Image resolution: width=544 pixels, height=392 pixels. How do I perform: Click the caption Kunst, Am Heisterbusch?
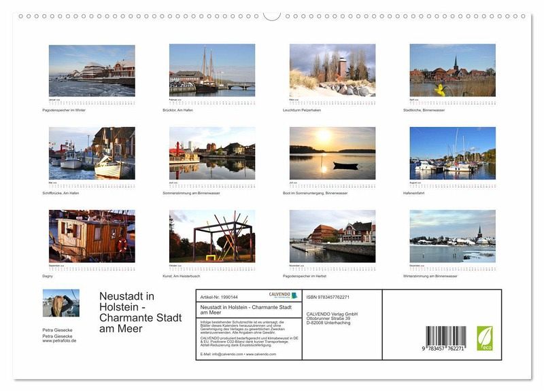181,277
